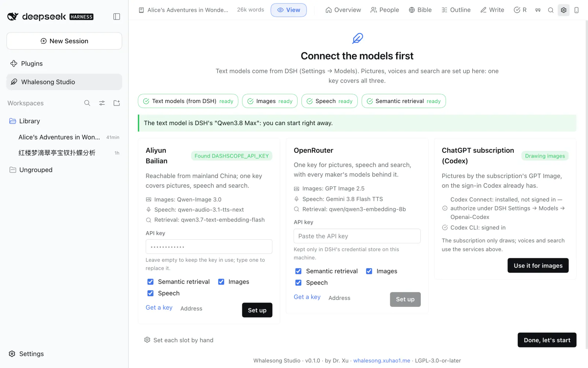
Task: Go to the Outline tab
Action: coord(456,10)
